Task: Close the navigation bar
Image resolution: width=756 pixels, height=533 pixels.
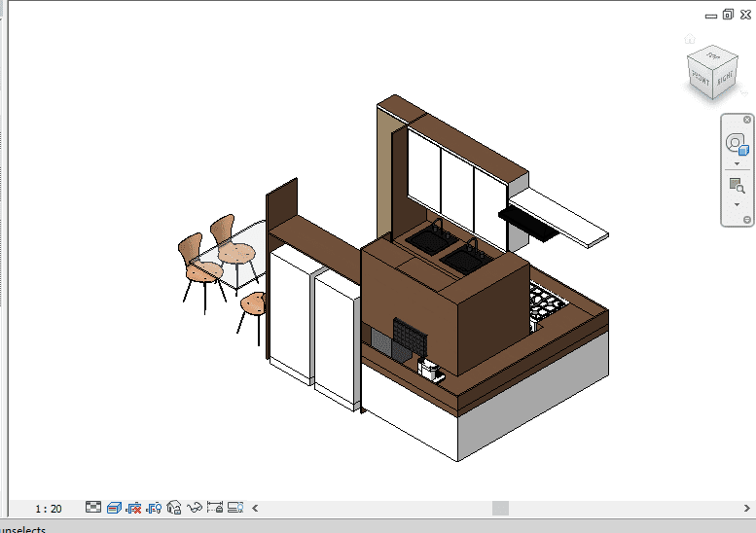Action: coord(746,120)
